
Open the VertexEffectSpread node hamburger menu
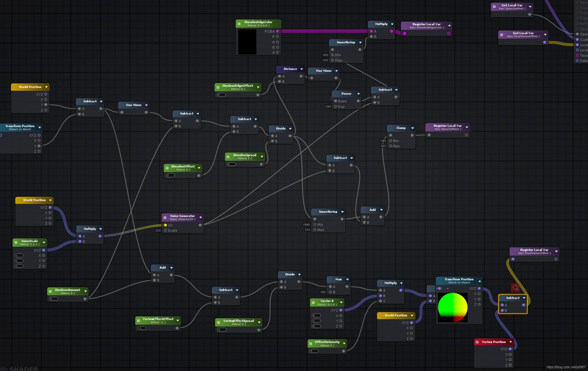(x=219, y=322)
